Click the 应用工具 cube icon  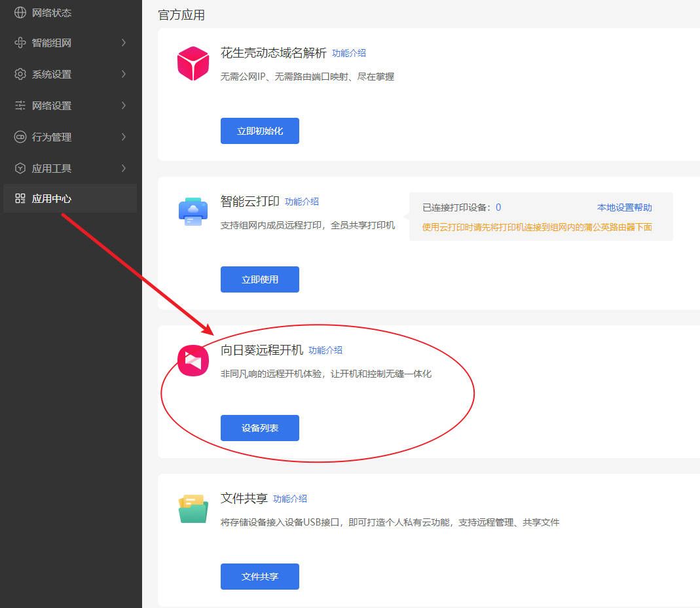pyautogui.click(x=20, y=168)
